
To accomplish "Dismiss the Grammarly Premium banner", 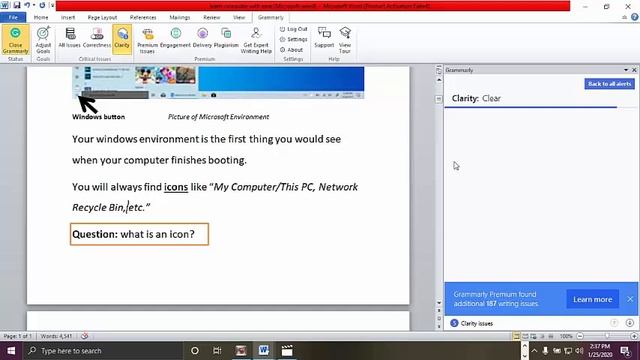I will coord(630,299).
